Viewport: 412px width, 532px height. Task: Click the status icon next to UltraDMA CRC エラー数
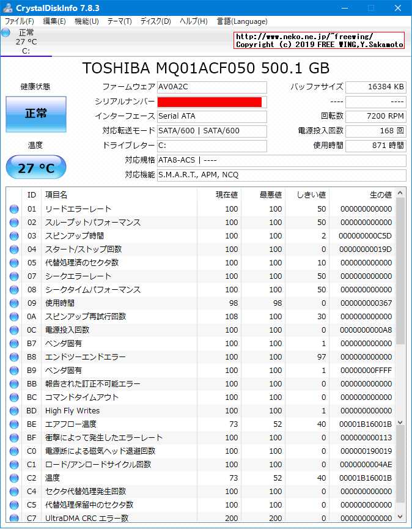point(15,518)
